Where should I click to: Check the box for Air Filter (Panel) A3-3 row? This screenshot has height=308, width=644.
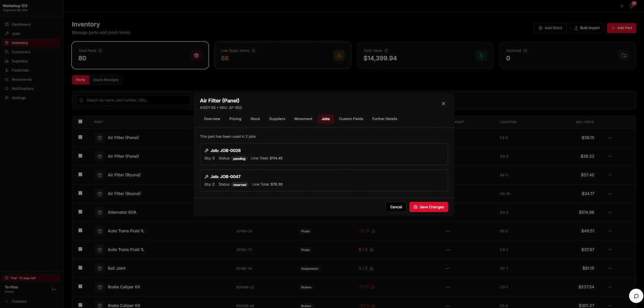[80, 156]
